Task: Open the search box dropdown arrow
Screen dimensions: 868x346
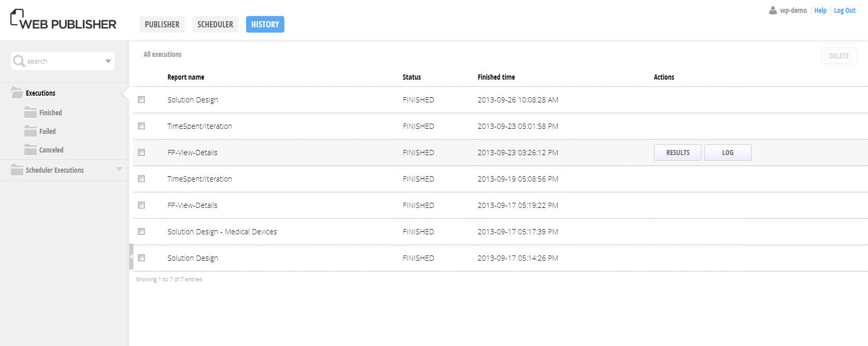Action: (108, 61)
